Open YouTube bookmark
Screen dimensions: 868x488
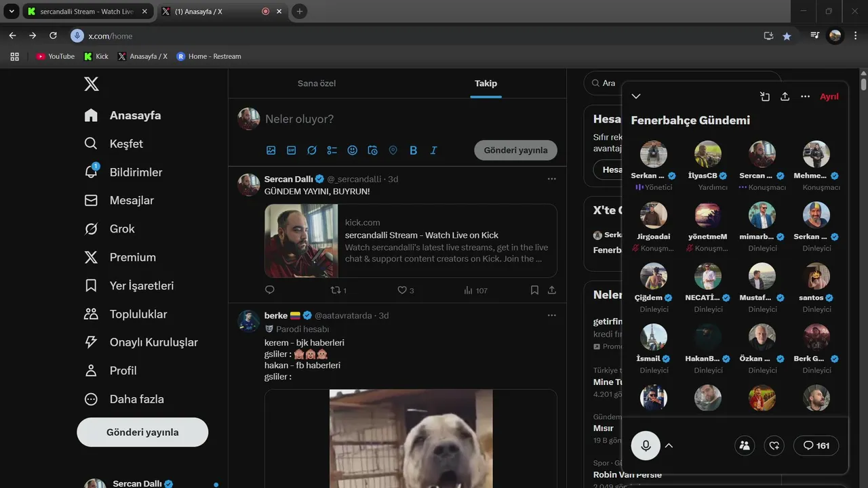55,56
